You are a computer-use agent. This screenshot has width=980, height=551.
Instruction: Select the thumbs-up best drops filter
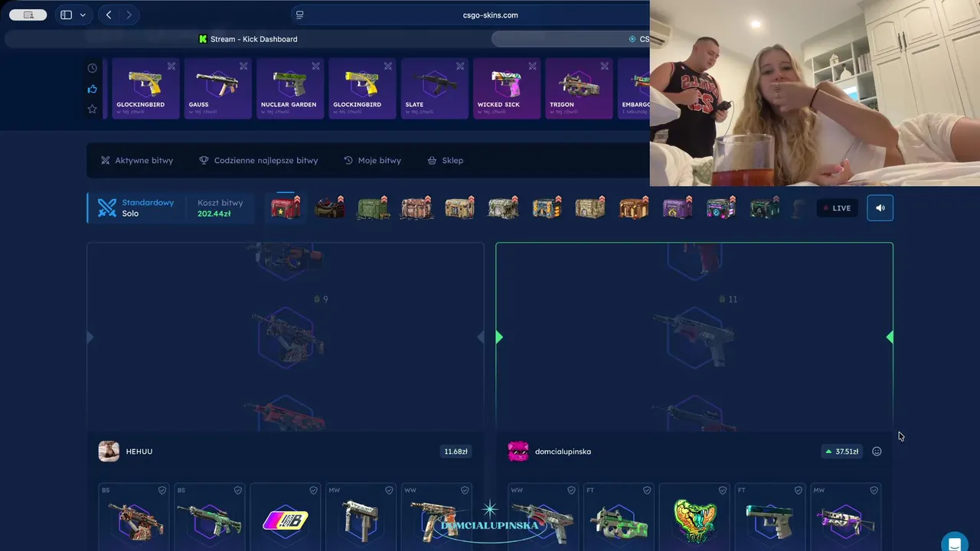coord(93,89)
